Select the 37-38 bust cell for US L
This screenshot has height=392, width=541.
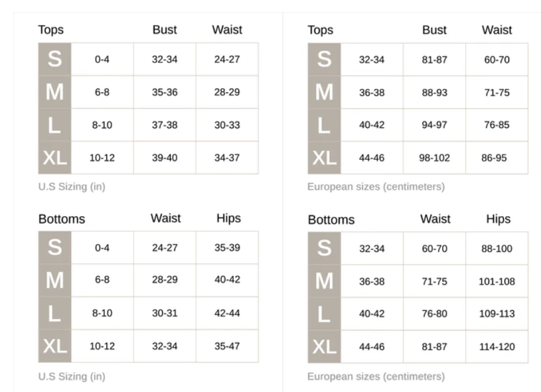pyautogui.click(x=165, y=125)
